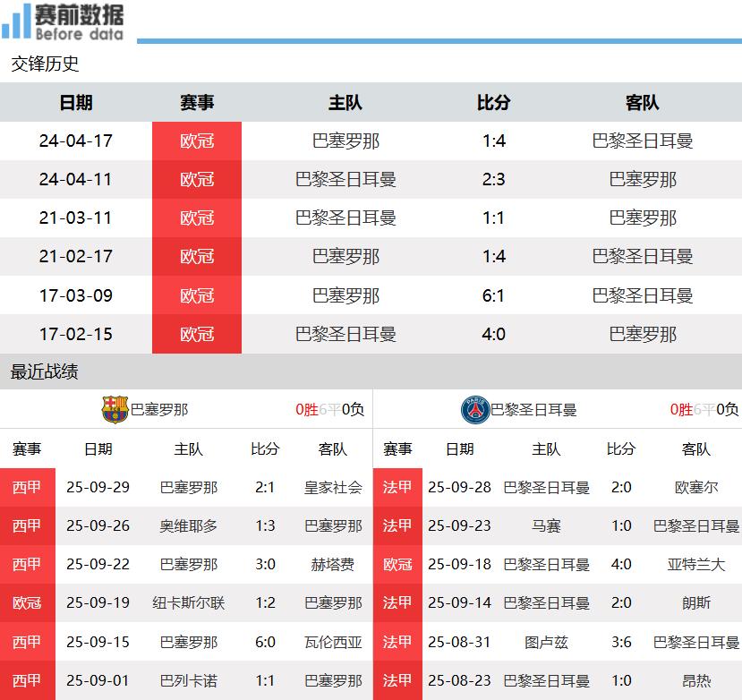
Task: Select the 欧冠 badge for the 24-04-17 match
Action: [x=197, y=141]
